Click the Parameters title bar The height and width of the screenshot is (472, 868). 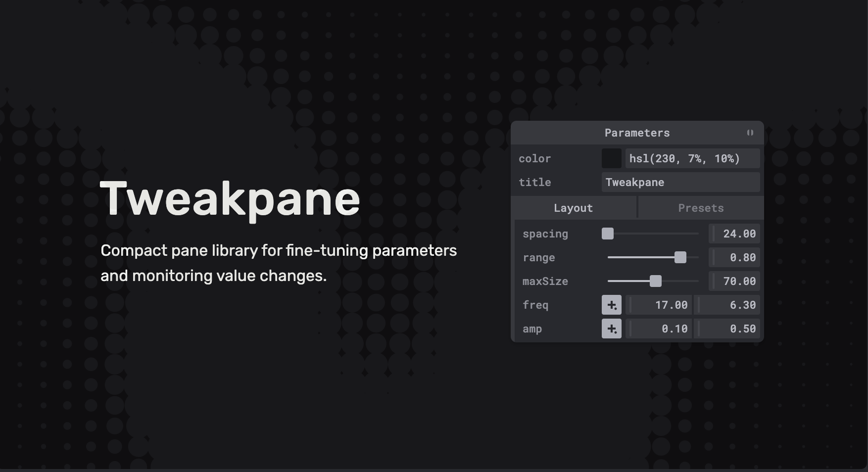pyautogui.click(x=636, y=133)
